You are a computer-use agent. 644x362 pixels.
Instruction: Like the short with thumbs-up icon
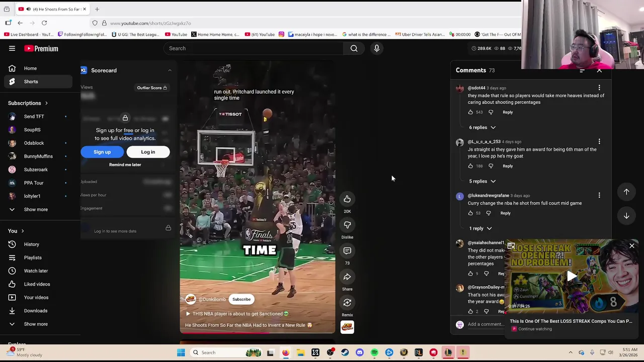347,199
